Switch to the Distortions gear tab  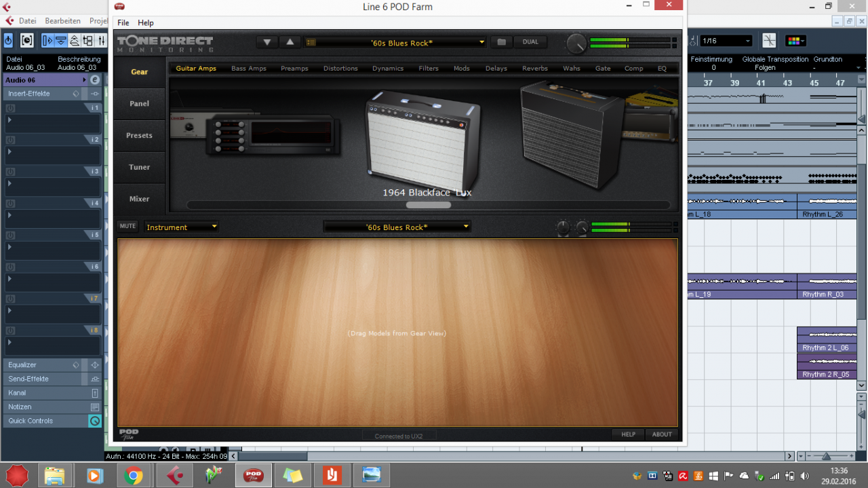tap(340, 69)
